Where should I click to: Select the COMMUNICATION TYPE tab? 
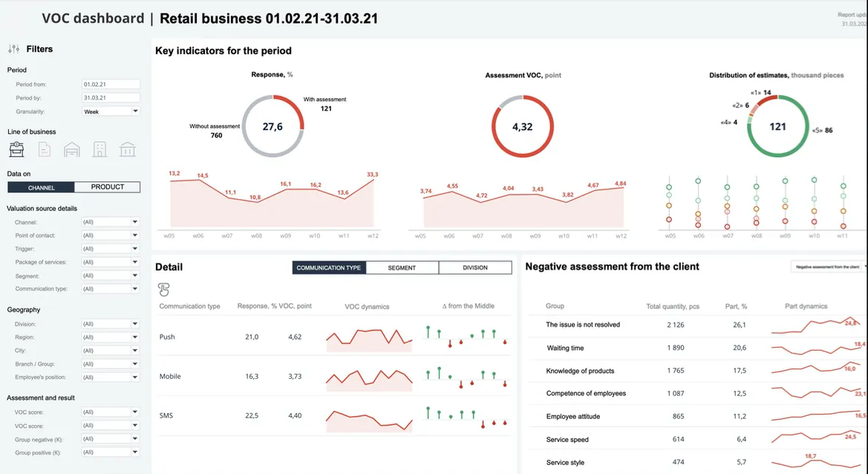coord(329,267)
